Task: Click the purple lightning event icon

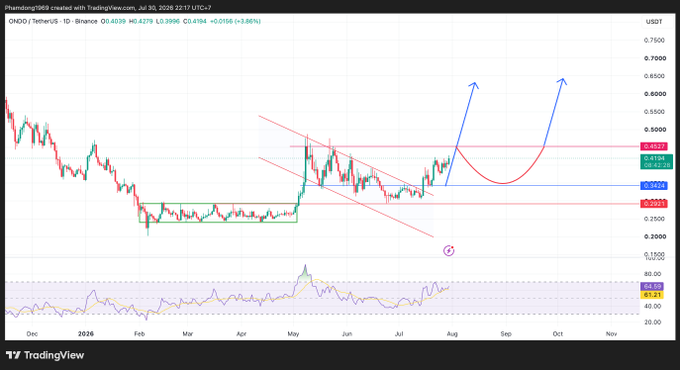Action: 448,250
